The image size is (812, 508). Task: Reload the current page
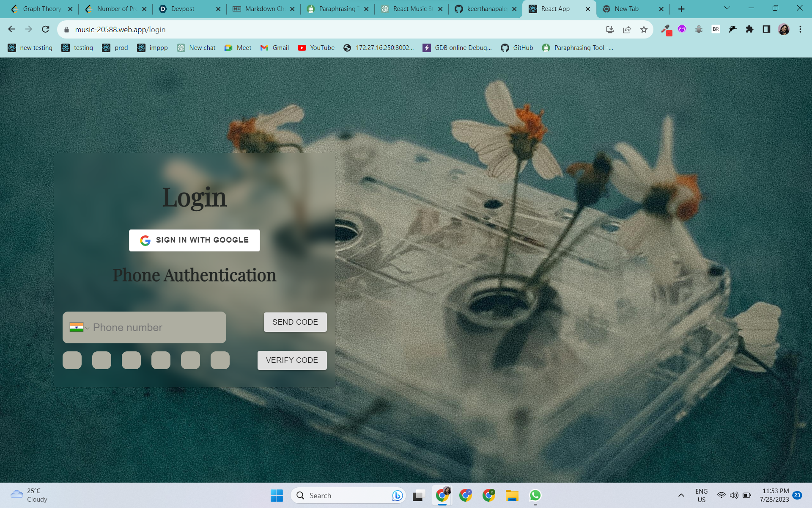[46, 29]
